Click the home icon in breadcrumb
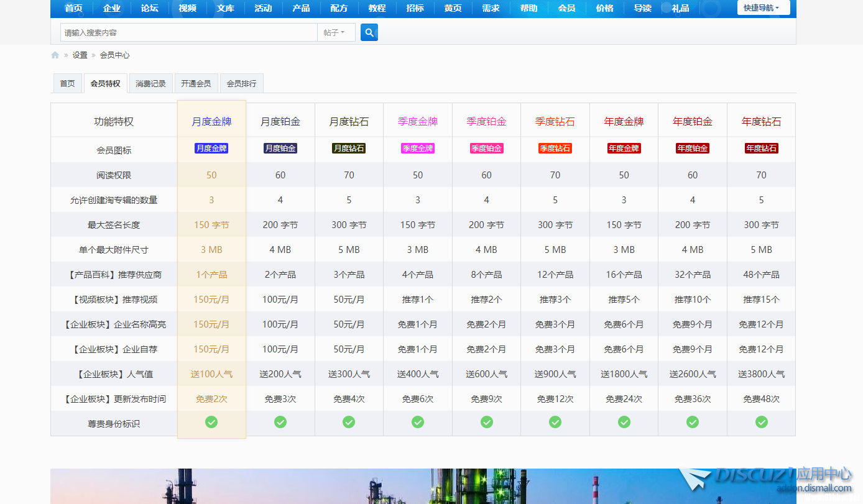 coord(55,55)
